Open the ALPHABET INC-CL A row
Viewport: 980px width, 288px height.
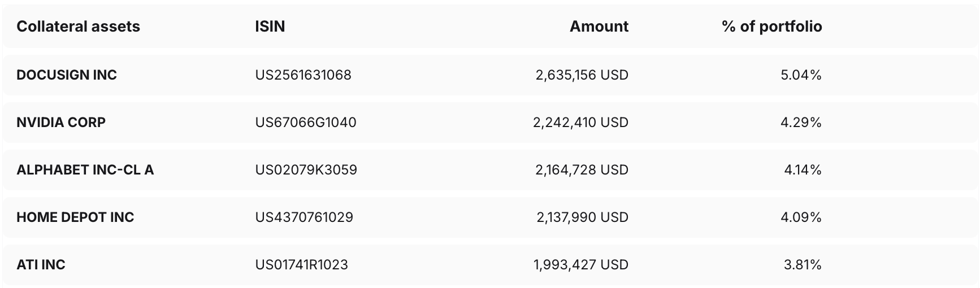(x=489, y=170)
